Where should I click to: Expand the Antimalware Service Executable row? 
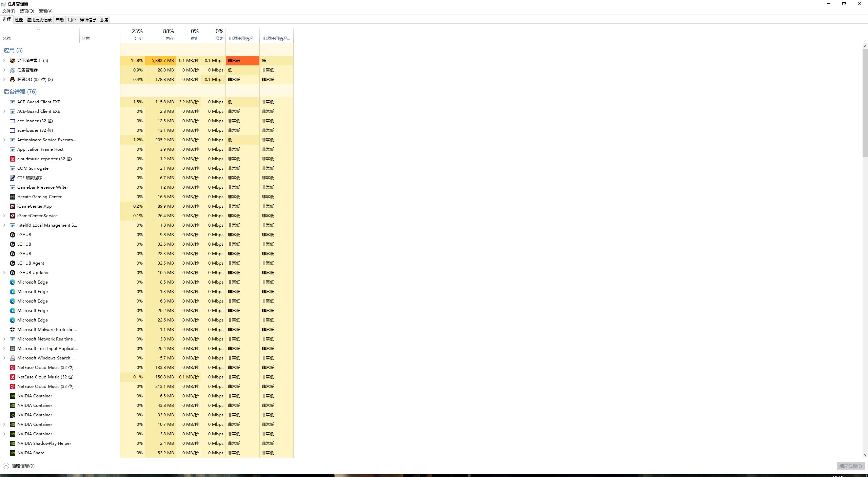point(4,140)
